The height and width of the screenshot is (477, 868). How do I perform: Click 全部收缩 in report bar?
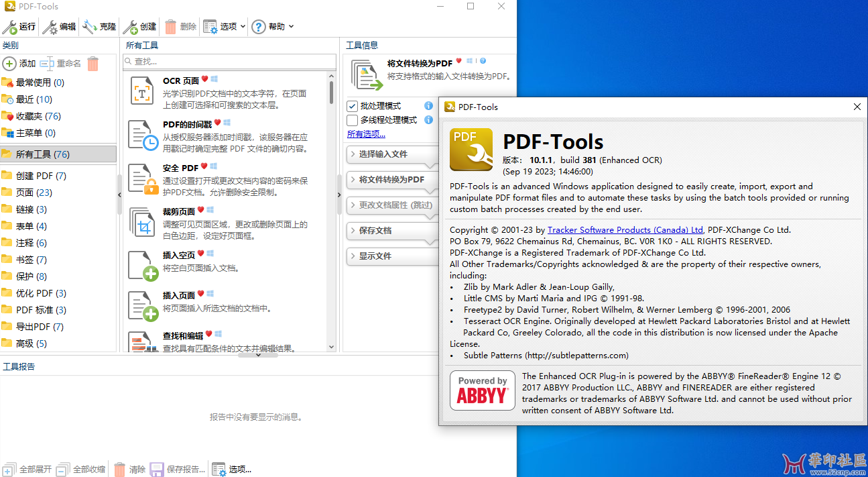(80, 470)
